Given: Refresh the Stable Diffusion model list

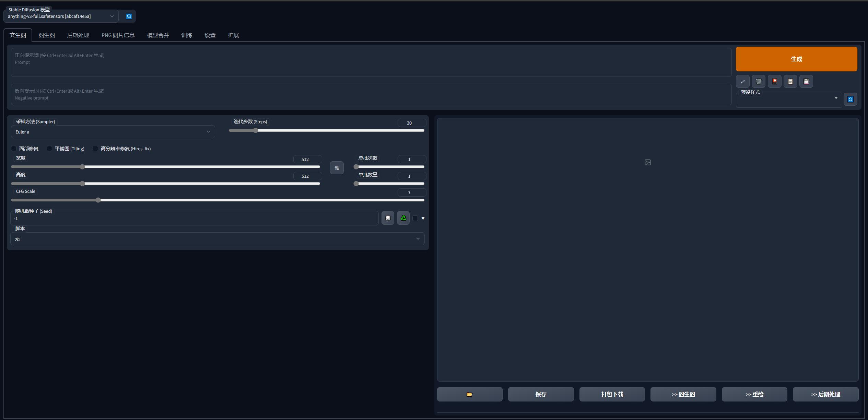Looking at the screenshot, I should click(x=129, y=16).
